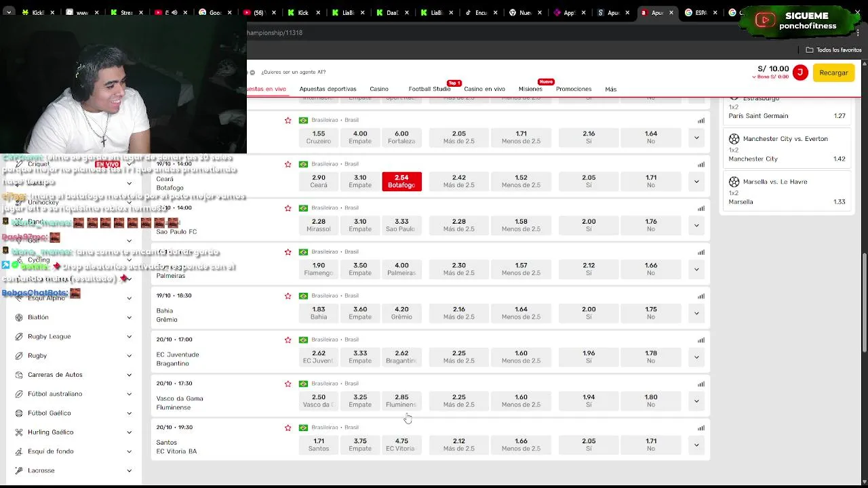Click the S/ 10.00 balance amount
Viewport: 868px width, 488px height.
tap(773, 68)
